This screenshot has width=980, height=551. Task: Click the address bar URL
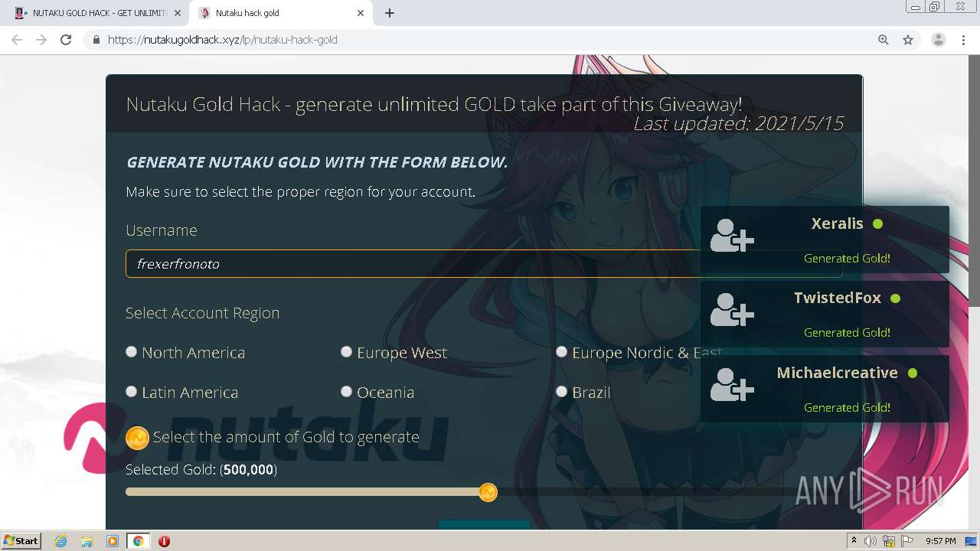coord(223,40)
